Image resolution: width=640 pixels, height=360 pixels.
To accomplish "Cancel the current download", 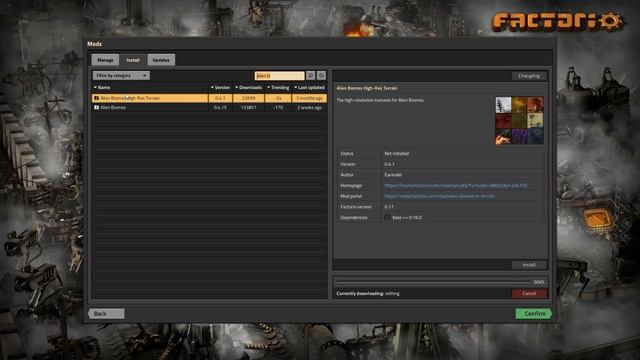I will click(x=529, y=293).
